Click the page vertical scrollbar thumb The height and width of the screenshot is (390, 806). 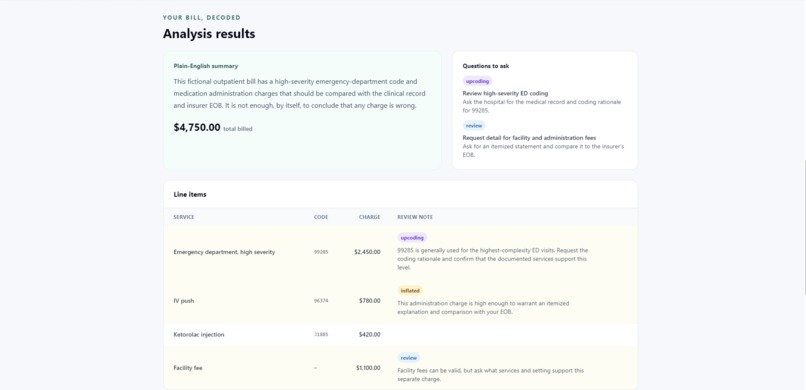pyautogui.click(x=804, y=227)
